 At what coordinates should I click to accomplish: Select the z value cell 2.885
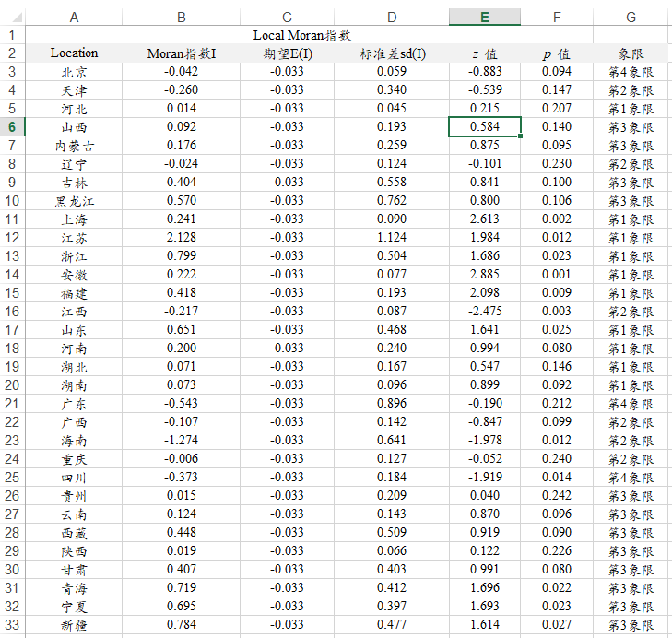(x=485, y=275)
